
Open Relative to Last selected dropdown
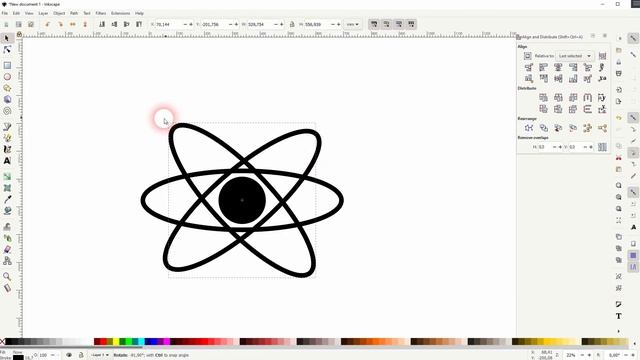point(575,56)
